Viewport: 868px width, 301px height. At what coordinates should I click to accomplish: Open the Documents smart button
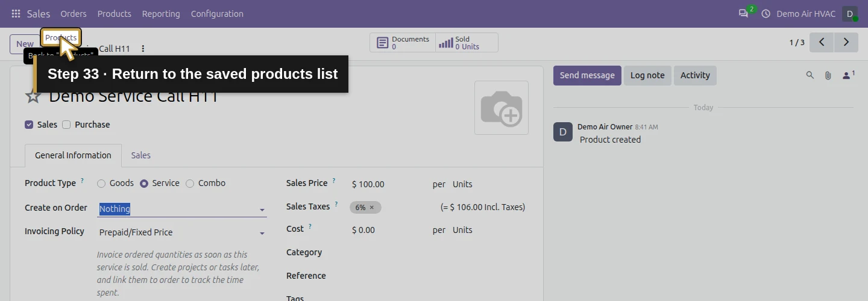[403, 43]
